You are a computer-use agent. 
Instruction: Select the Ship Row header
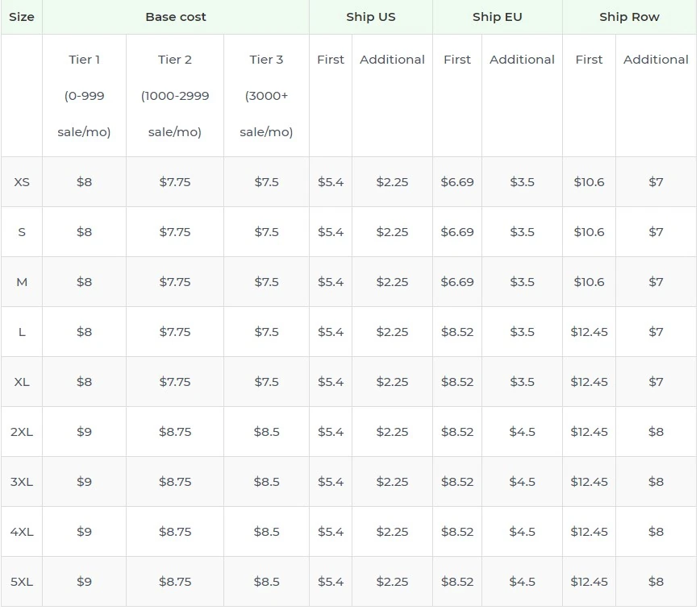[x=629, y=17]
